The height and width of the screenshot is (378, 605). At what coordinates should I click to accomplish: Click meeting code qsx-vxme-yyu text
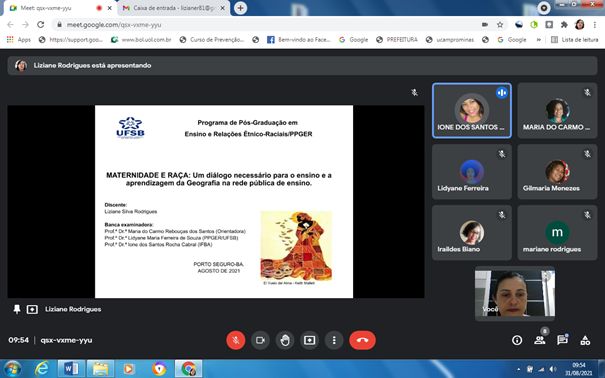click(x=66, y=340)
